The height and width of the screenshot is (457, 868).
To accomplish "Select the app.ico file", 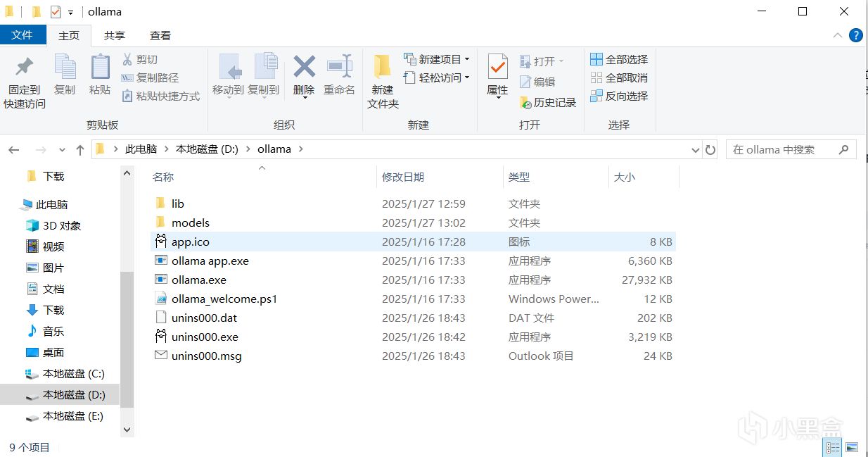I will [x=414, y=242].
